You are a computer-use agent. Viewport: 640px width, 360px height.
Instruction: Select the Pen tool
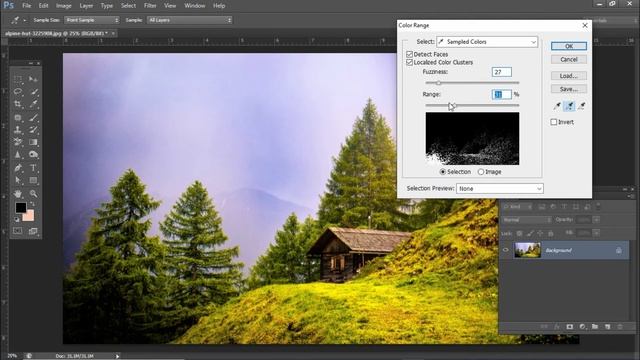18,168
